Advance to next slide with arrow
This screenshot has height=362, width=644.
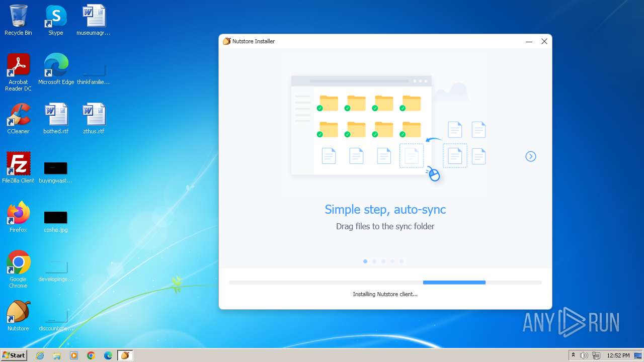[x=531, y=156]
